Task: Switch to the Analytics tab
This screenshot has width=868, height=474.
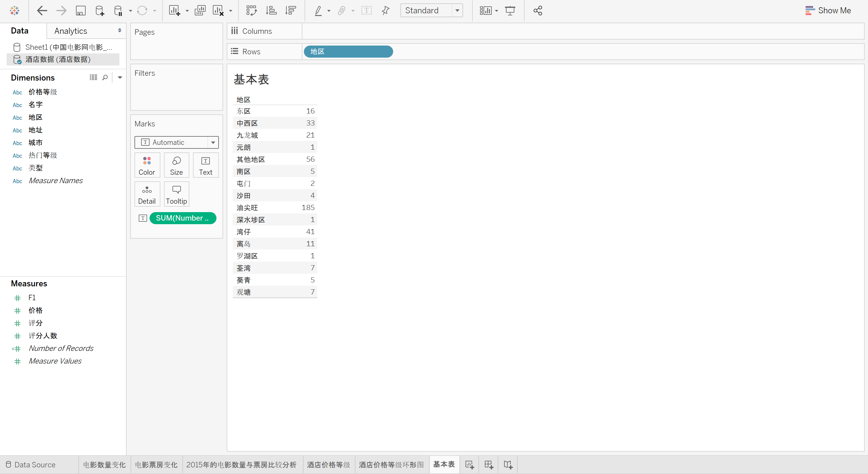Action: [71, 31]
